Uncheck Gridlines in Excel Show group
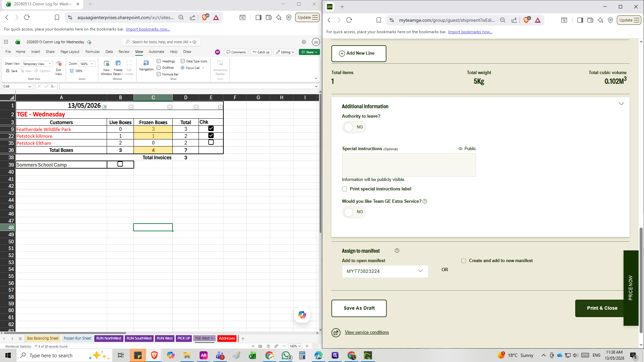Viewport: 644px width, 362px height. [x=159, y=68]
